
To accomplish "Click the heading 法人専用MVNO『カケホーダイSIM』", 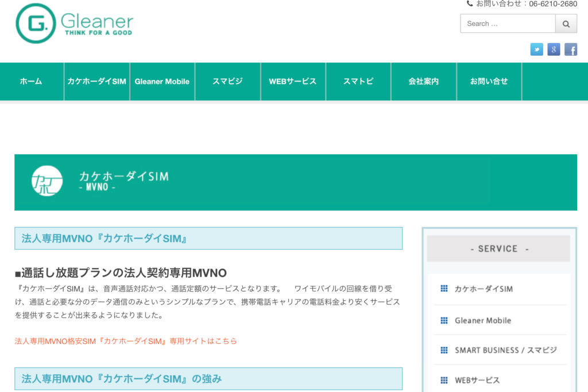I will [105, 238].
